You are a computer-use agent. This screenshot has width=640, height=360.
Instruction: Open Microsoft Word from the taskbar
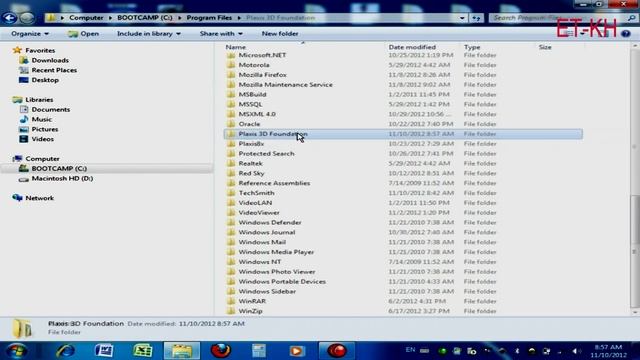(104, 351)
